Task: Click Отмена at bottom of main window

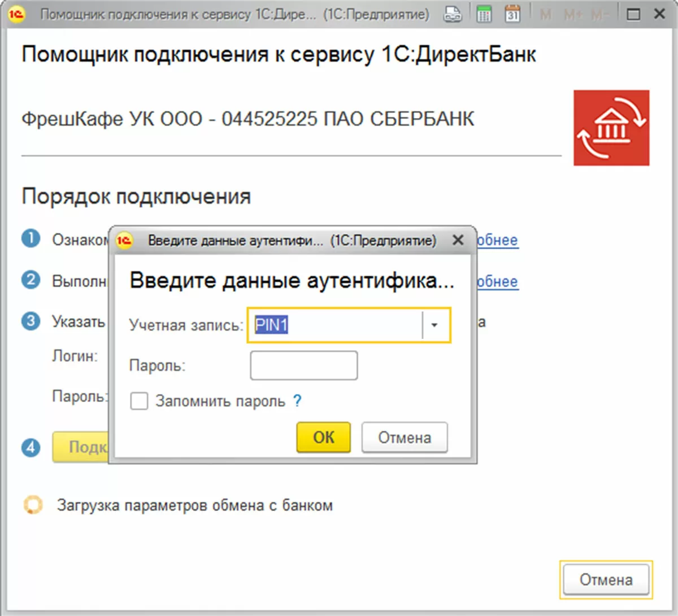Action: coord(606,580)
